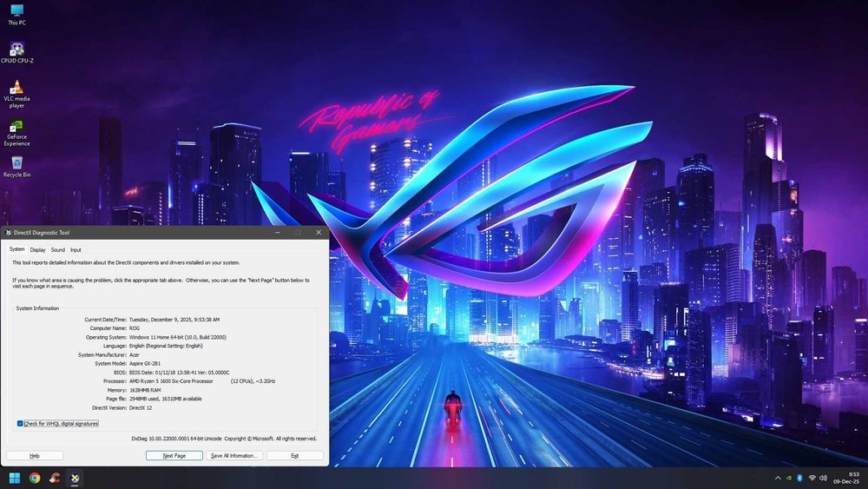Select the Recycle Bin desktop icon
This screenshot has width=868, height=489.
(16, 167)
